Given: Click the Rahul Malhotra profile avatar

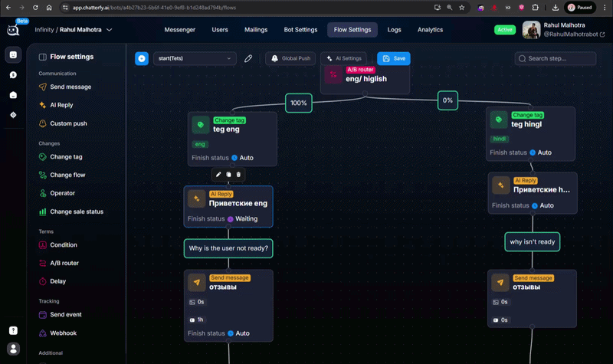Looking at the screenshot, I should pos(531,30).
